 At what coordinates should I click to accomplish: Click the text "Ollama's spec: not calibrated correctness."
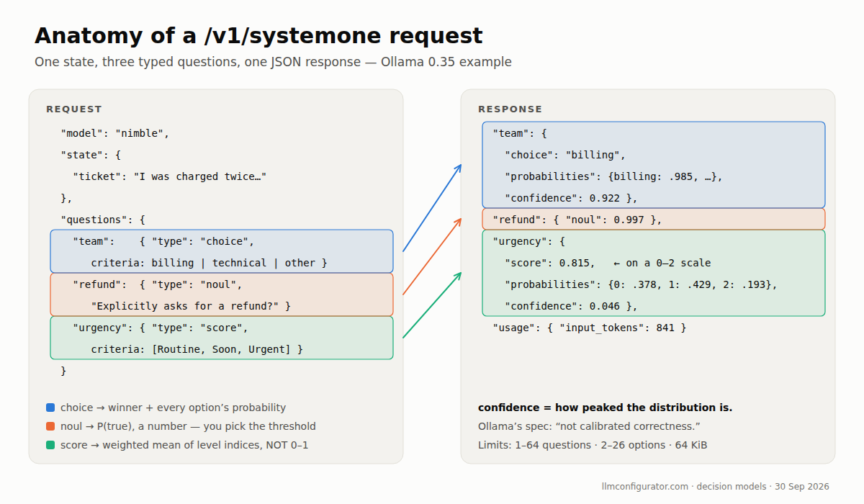(x=589, y=426)
